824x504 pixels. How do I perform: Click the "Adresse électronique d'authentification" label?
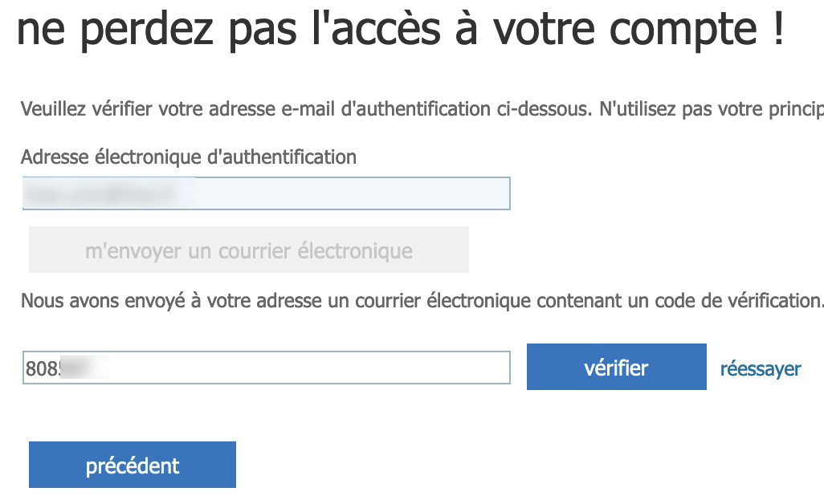(x=189, y=156)
